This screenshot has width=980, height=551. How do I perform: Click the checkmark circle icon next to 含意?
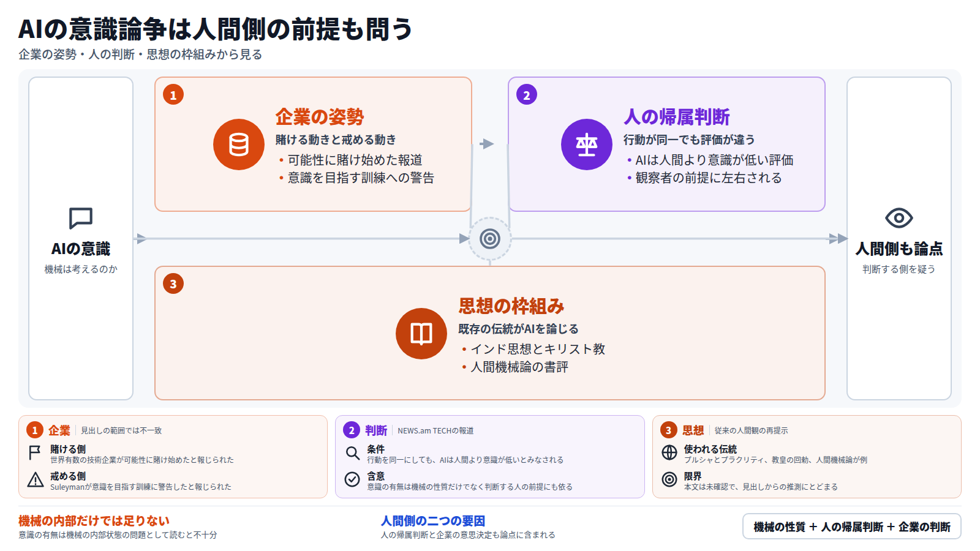352,479
